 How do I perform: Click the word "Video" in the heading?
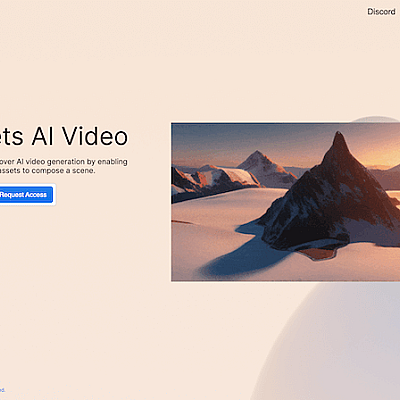click(95, 137)
